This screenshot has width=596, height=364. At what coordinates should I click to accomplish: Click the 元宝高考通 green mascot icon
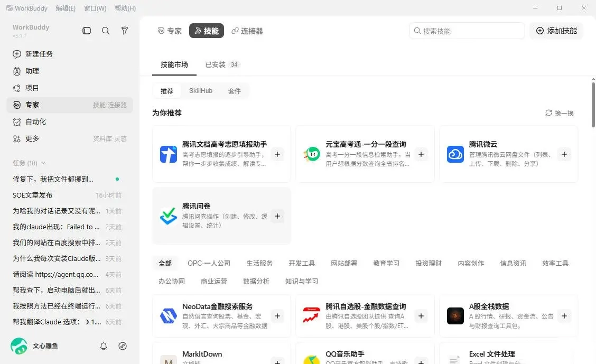312,154
